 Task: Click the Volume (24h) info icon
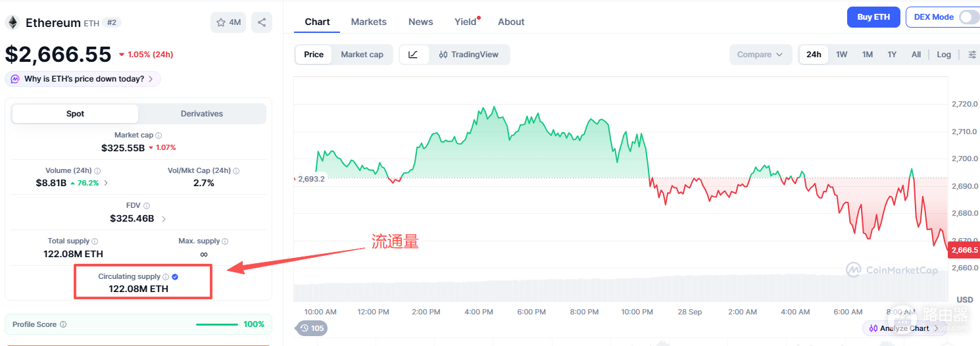point(97,171)
